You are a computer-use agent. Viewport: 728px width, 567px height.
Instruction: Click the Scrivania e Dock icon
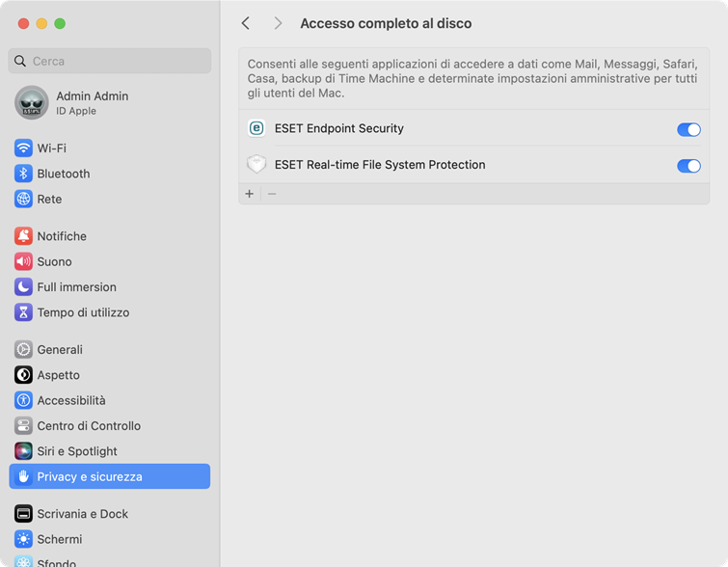tap(23, 514)
